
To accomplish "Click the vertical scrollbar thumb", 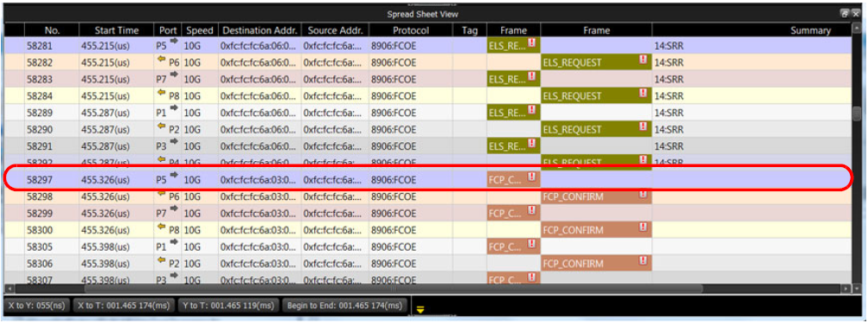I will (x=857, y=115).
